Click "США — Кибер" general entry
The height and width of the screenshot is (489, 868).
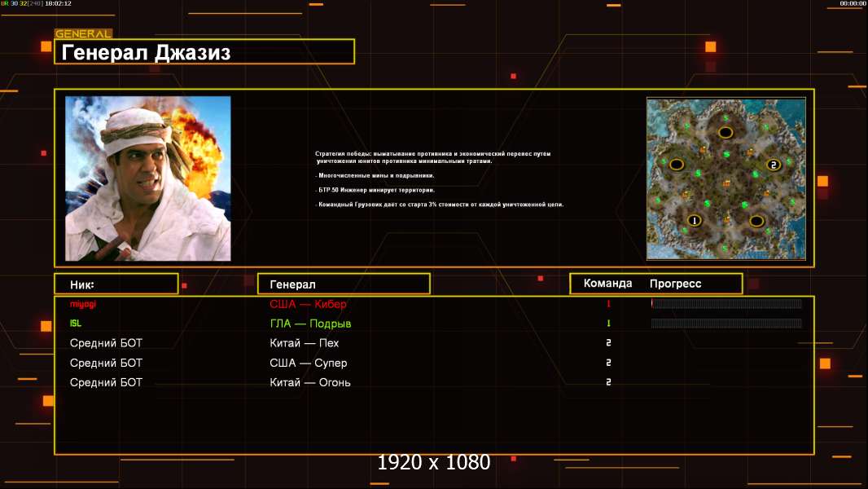tap(308, 304)
